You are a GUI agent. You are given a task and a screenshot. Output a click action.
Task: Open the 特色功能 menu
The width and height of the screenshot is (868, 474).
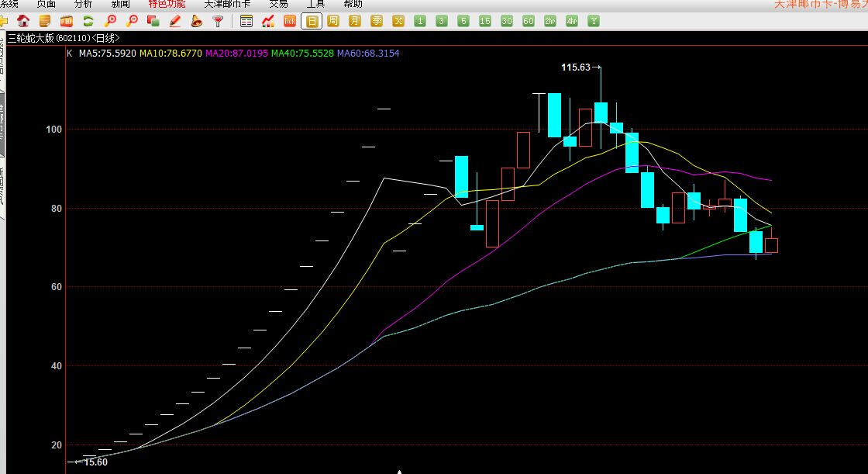coord(167,4)
